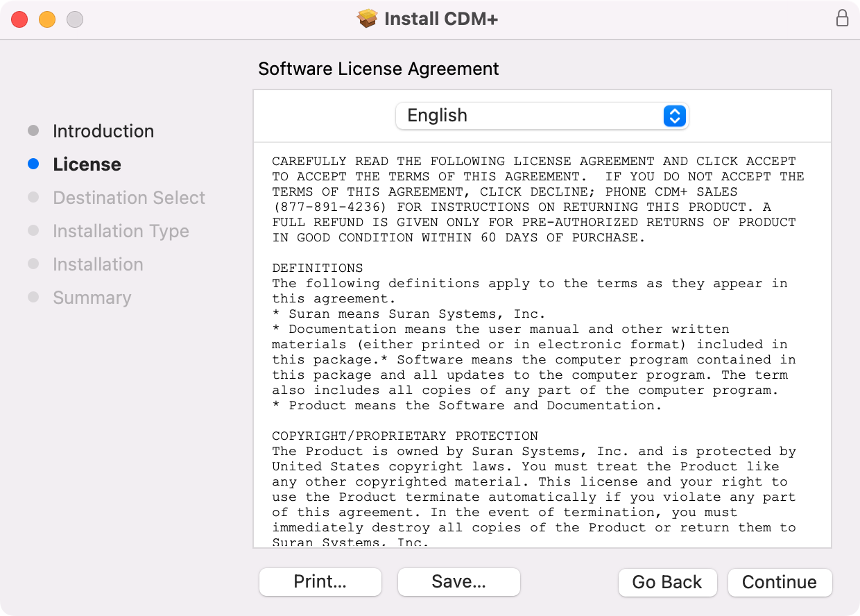Click the padlock icon in the title bar
The height and width of the screenshot is (616, 860).
pyautogui.click(x=842, y=19)
